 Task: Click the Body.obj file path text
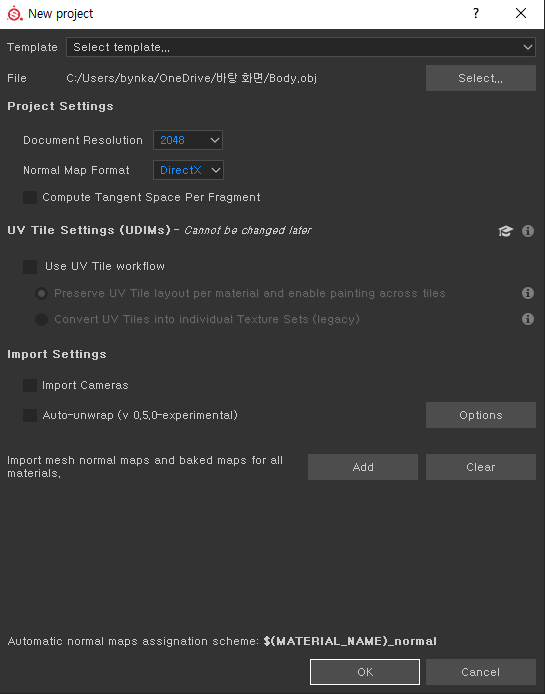pos(191,78)
